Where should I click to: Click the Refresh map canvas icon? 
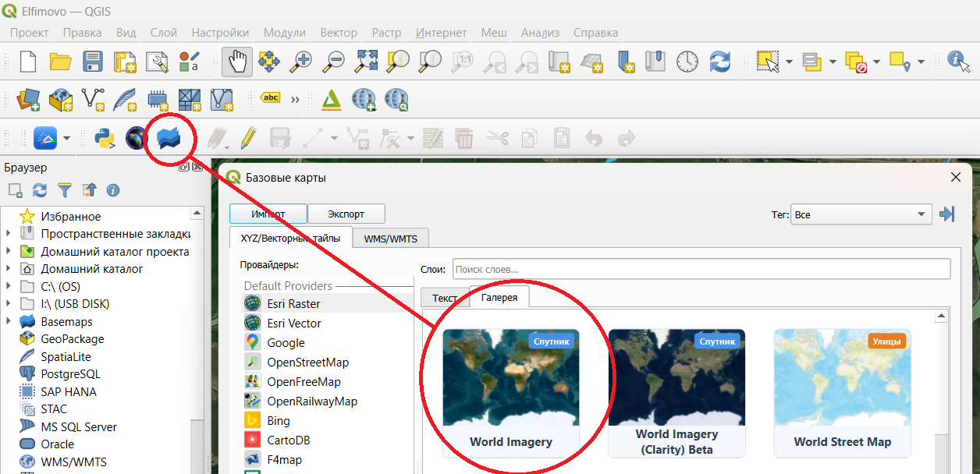[x=719, y=62]
